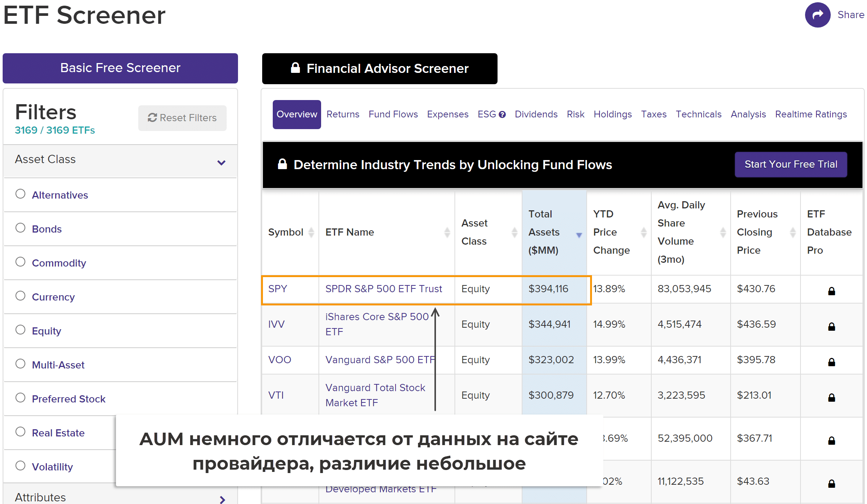Select the Equity asset class radio
867x504 pixels.
20,330
